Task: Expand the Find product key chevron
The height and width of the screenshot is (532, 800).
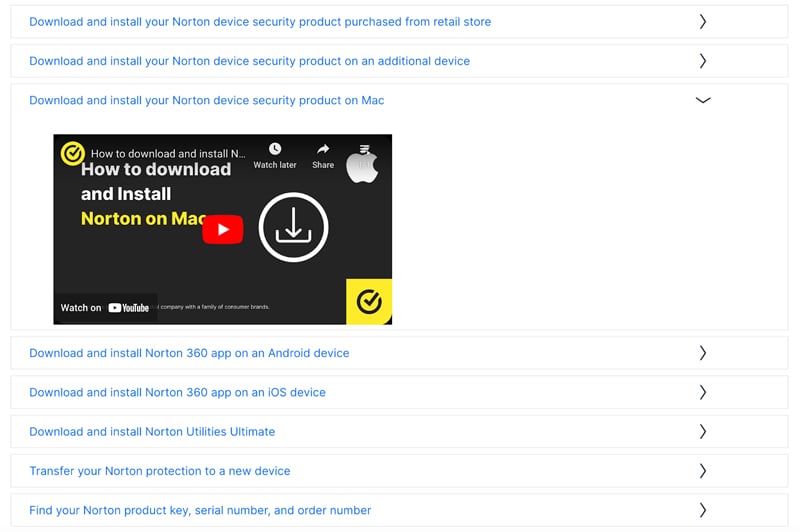Action: tap(703, 510)
